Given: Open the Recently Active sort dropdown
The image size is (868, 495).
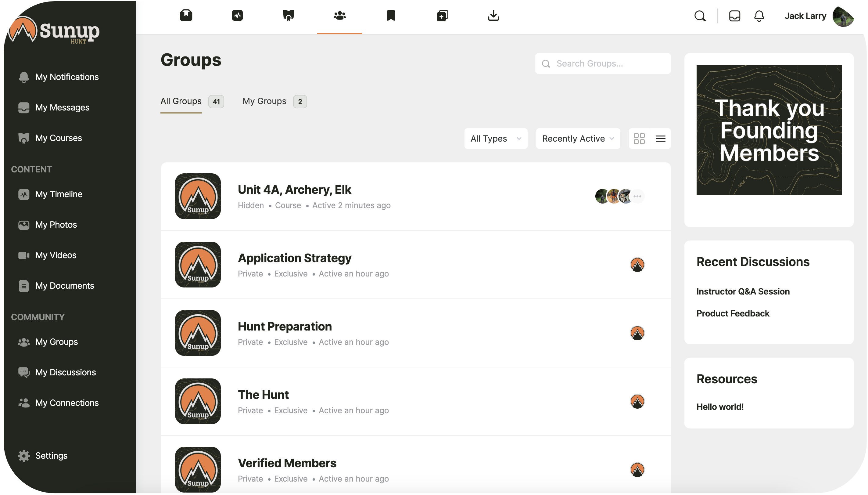Looking at the screenshot, I should (578, 138).
